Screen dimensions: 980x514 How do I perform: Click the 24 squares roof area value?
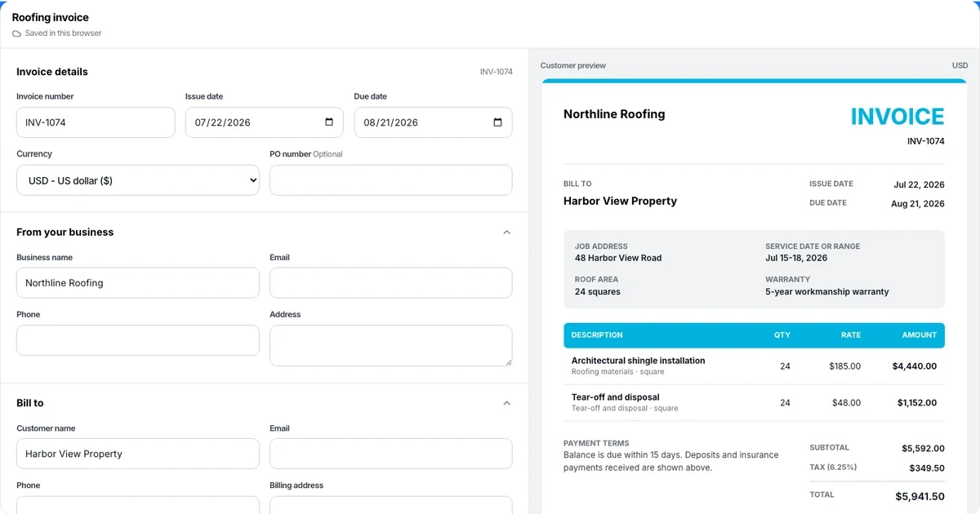[x=598, y=291]
